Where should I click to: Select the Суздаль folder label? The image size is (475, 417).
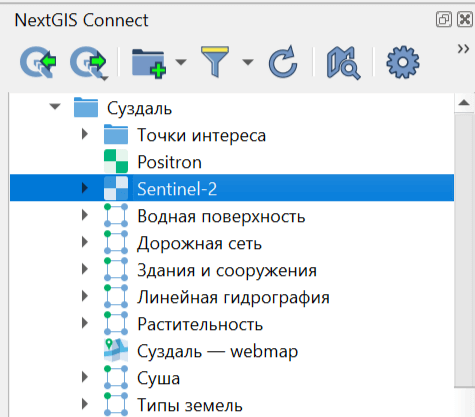(x=139, y=108)
